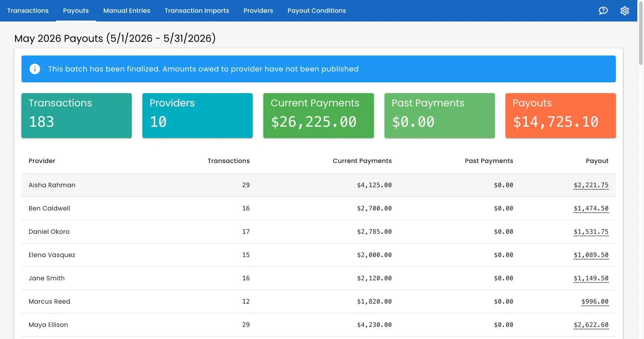
Task: Select the Payouts tab
Action: [76, 10]
